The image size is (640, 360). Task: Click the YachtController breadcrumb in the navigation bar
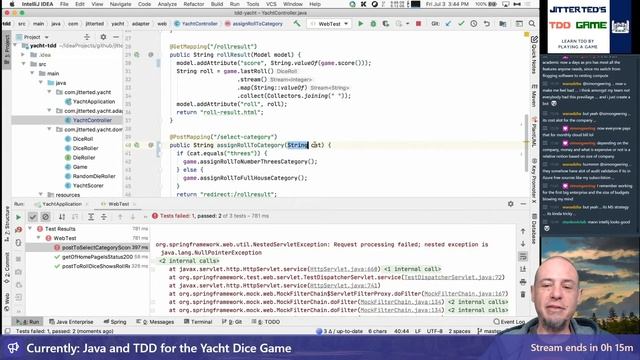[x=196, y=24]
